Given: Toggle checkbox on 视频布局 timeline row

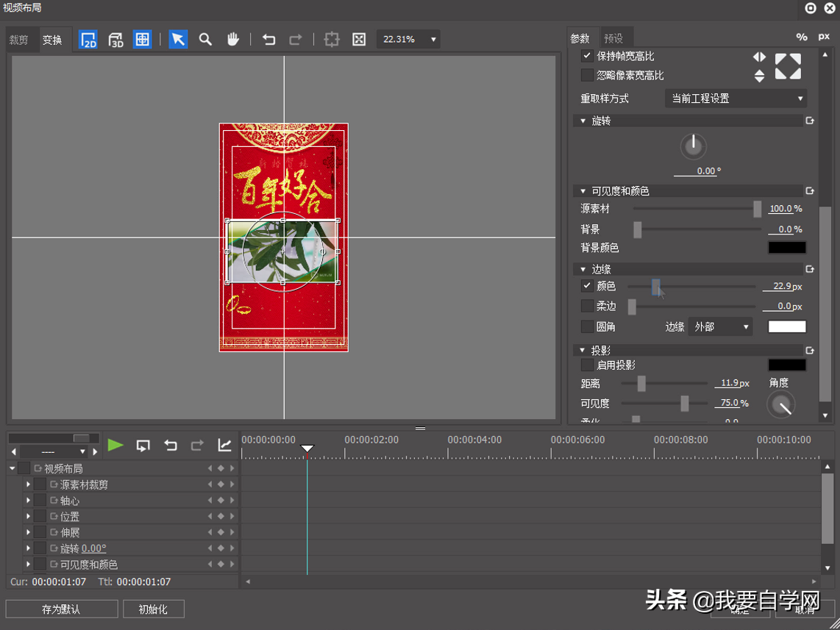Looking at the screenshot, I should [24, 468].
